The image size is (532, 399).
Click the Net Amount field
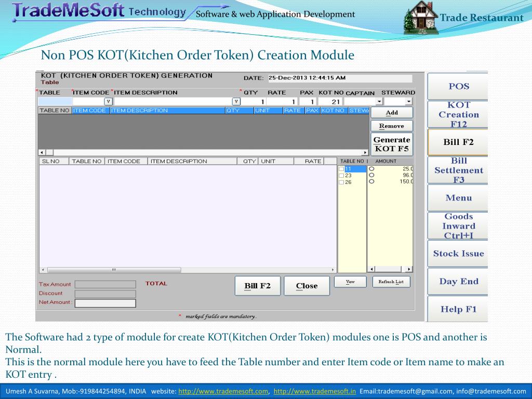click(x=105, y=303)
